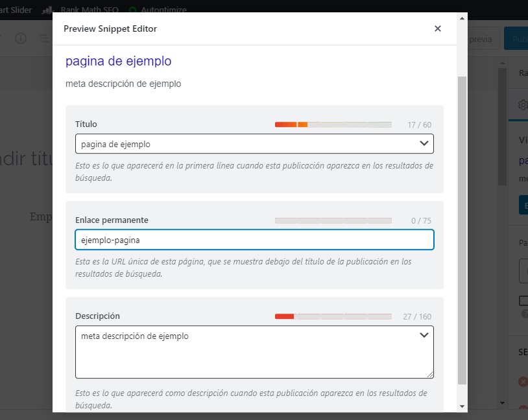
Task: Click the modal scrollbar down arrow
Action: pyautogui.click(x=462, y=406)
